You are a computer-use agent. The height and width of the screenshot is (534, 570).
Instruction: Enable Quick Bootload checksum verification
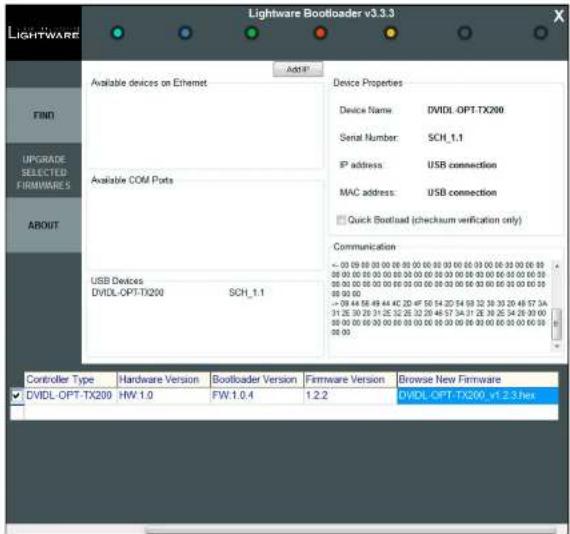pyautogui.click(x=341, y=220)
